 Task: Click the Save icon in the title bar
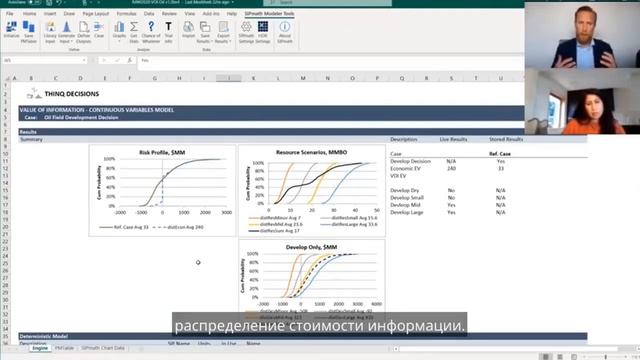click(49, 2)
